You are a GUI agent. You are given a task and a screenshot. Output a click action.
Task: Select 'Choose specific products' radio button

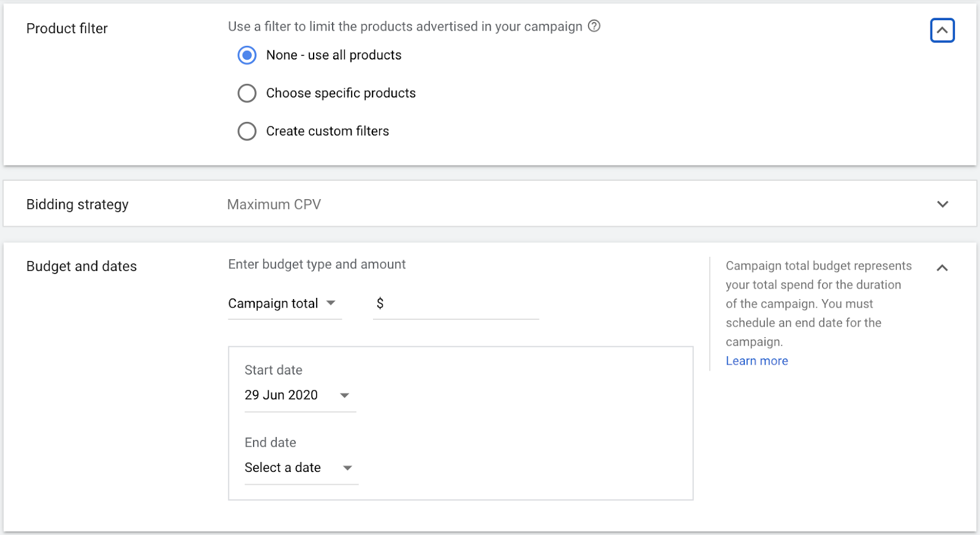pos(247,93)
